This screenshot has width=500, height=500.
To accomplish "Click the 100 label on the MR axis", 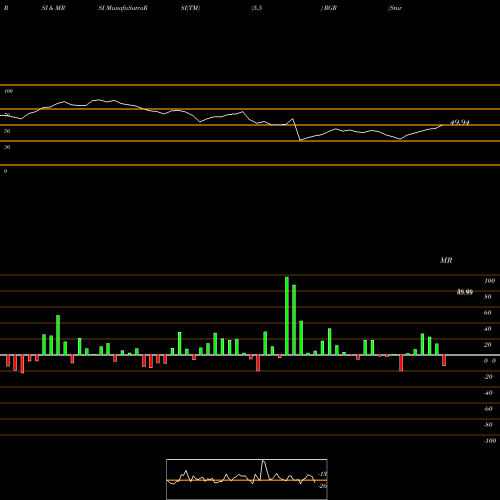I will 489,281.
